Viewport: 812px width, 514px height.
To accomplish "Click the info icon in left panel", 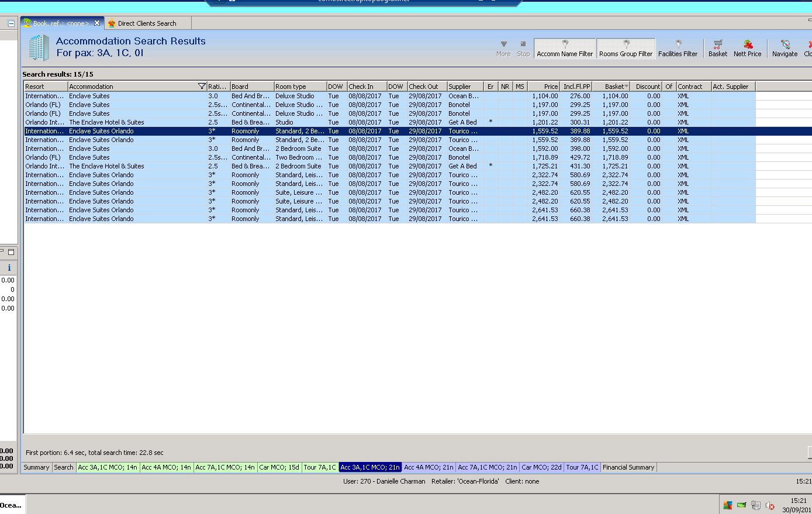I will (x=9, y=268).
